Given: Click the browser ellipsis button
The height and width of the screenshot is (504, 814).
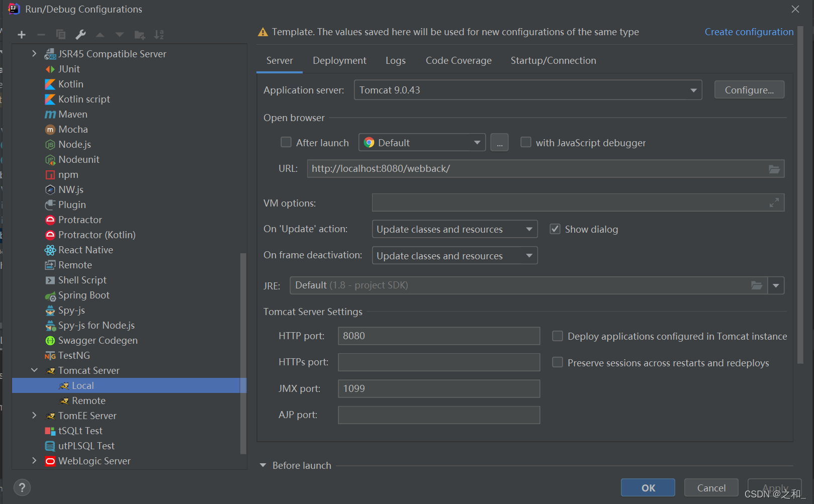Looking at the screenshot, I should 499,143.
